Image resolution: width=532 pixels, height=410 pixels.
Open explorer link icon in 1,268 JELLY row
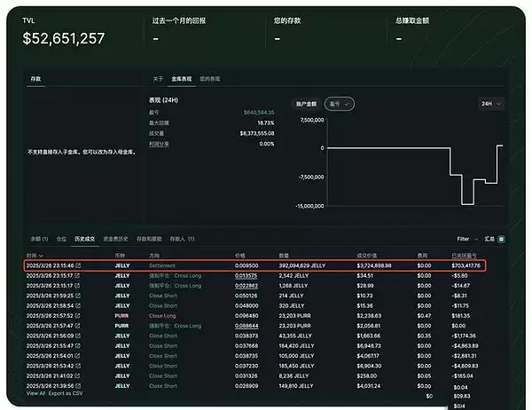(77, 286)
